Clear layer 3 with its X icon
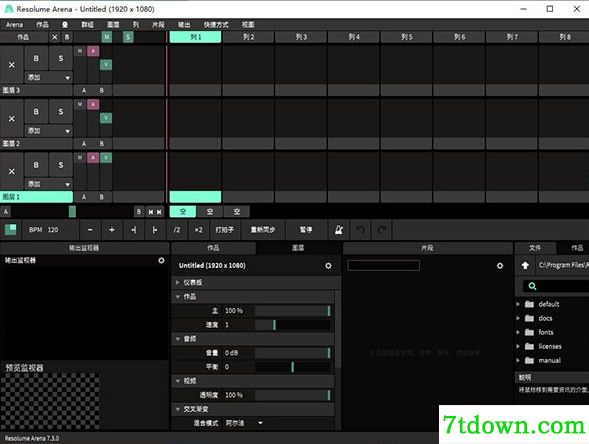 [12, 65]
